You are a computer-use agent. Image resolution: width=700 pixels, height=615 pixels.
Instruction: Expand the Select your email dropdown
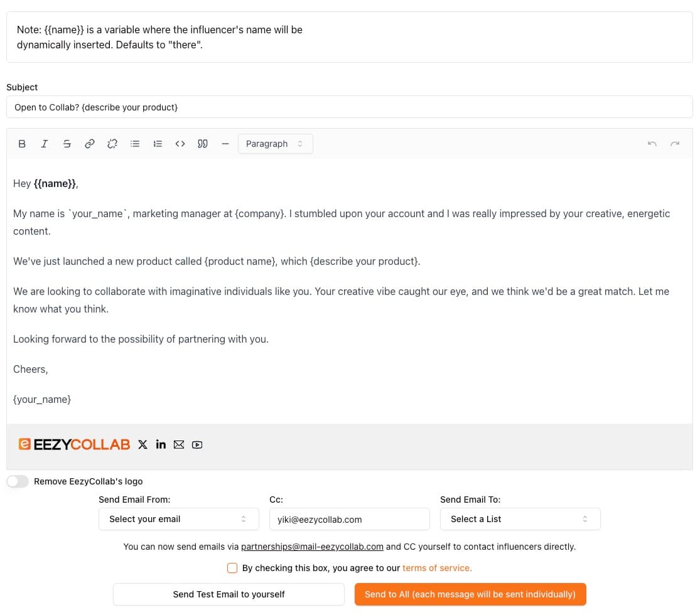pyautogui.click(x=178, y=519)
